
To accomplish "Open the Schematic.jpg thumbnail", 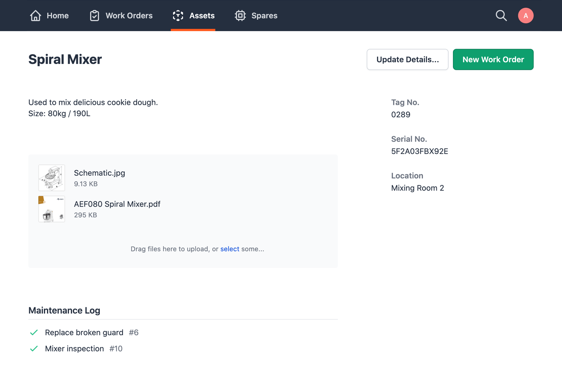I will point(52,178).
